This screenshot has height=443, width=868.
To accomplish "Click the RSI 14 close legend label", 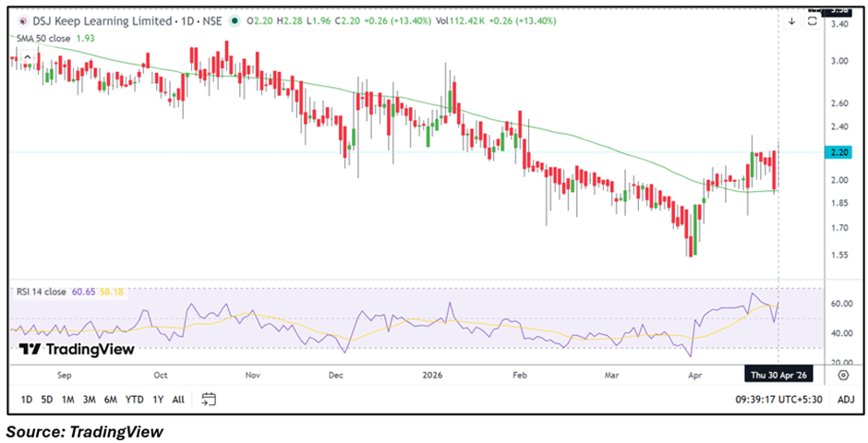I will 42,292.
